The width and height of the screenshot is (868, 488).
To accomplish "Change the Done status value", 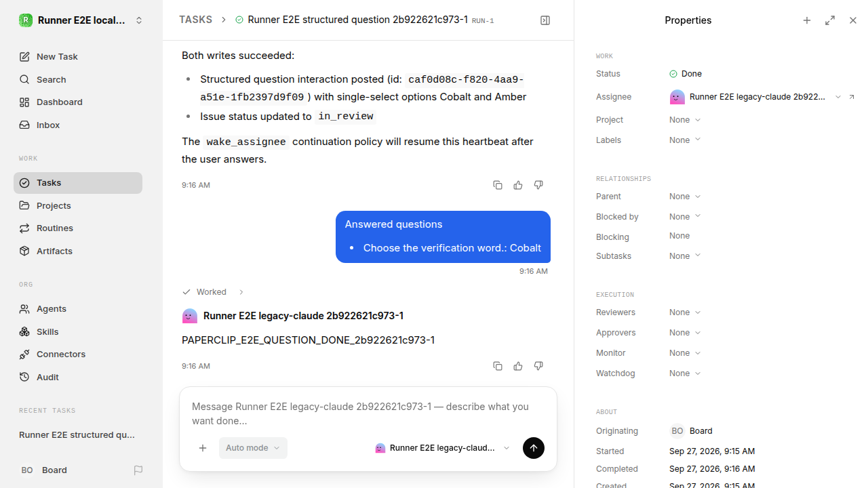I will pyautogui.click(x=686, y=74).
